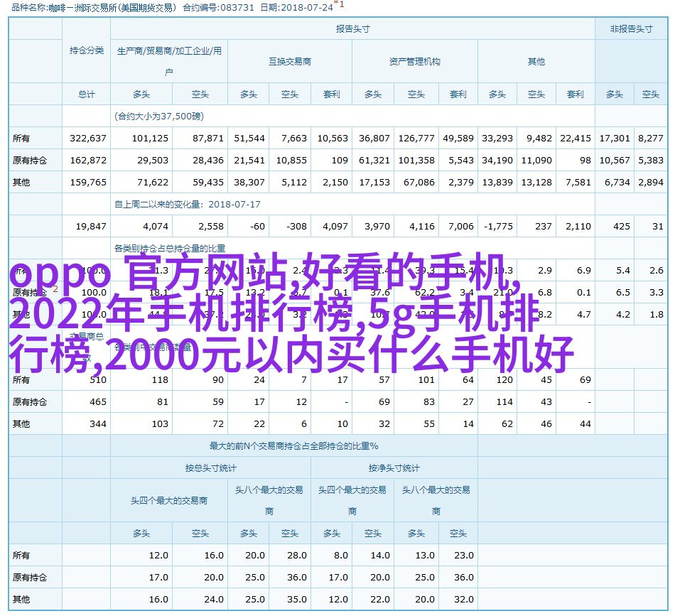The image size is (675, 616).
Task: Click the 非报告头寸 header cell
Action: tap(631, 29)
